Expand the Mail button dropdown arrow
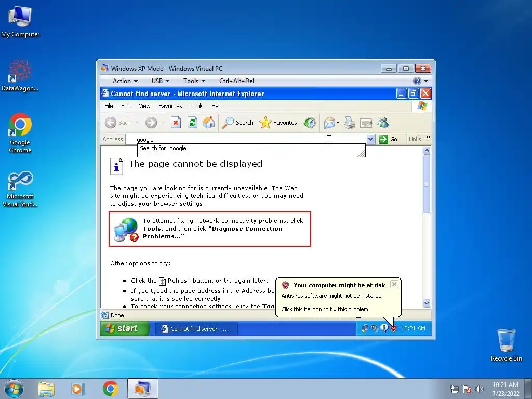 pyautogui.click(x=338, y=123)
